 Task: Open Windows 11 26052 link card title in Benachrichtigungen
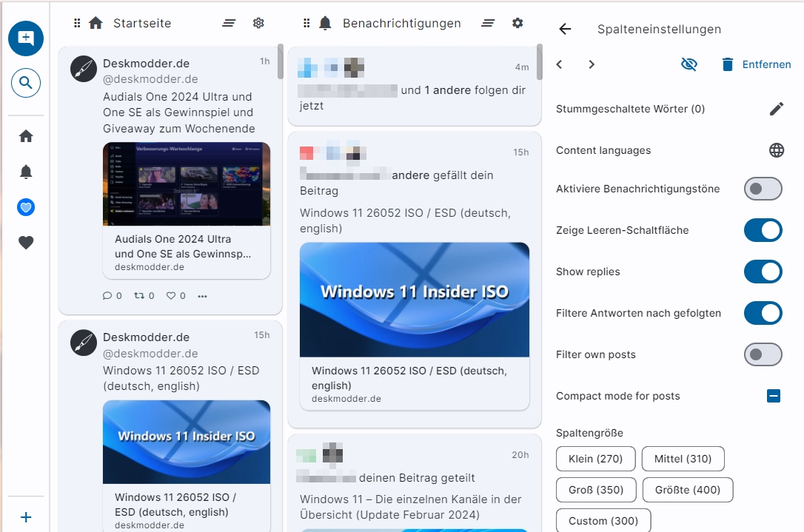pos(409,378)
